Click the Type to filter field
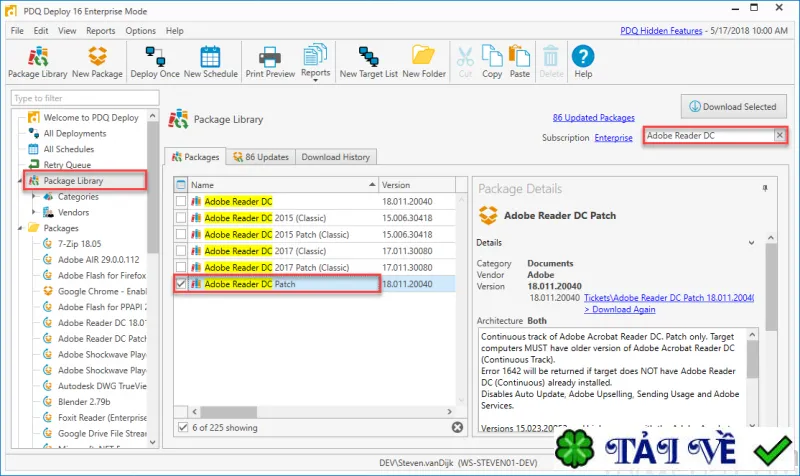This screenshot has width=800, height=476. [85, 98]
